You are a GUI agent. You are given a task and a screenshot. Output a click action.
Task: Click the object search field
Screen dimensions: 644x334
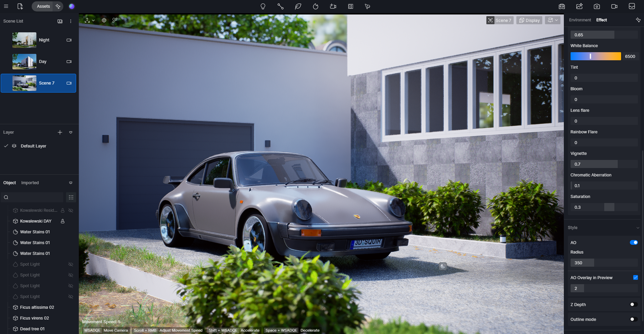pos(32,197)
